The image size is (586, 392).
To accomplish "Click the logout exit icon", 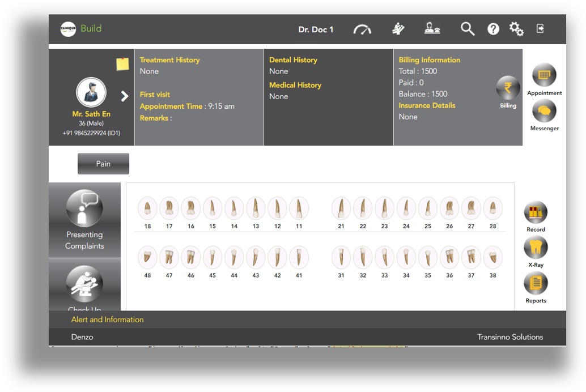I will tap(540, 29).
